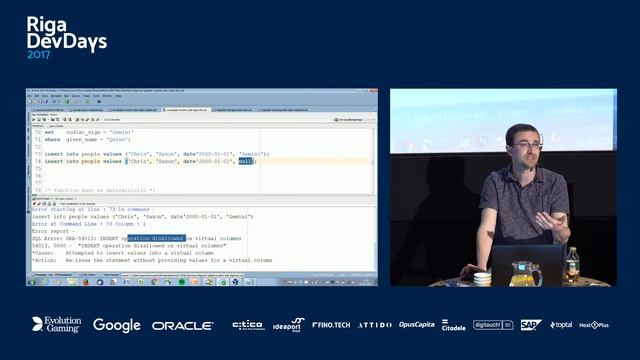Viewport: 640px width, 360px height.
Task: Click the New file icon in main toolbar
Action: (30, 102)
